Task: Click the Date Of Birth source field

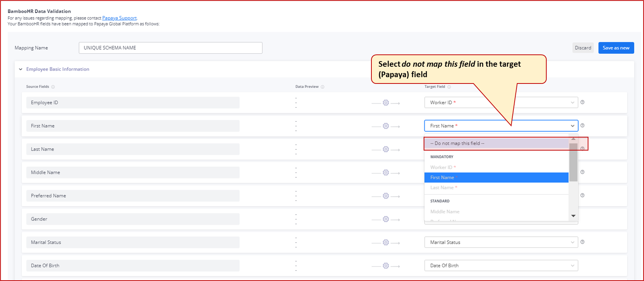Action: point(133,266)
